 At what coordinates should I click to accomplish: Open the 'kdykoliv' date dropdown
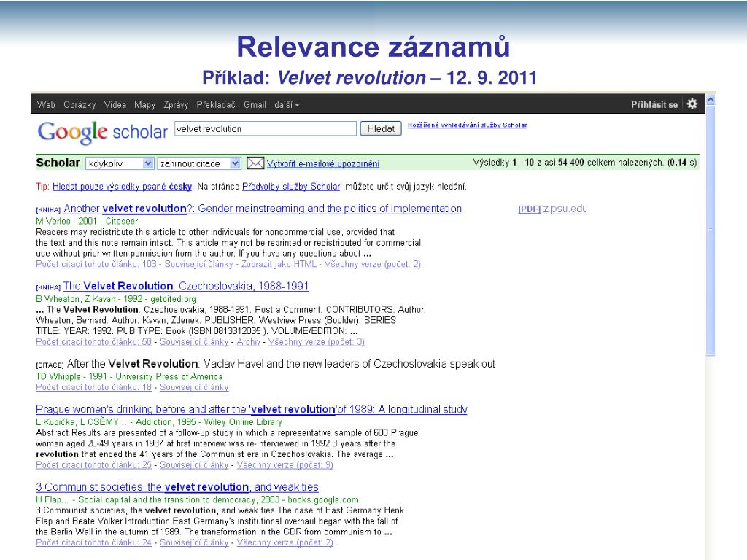[120, 163]
